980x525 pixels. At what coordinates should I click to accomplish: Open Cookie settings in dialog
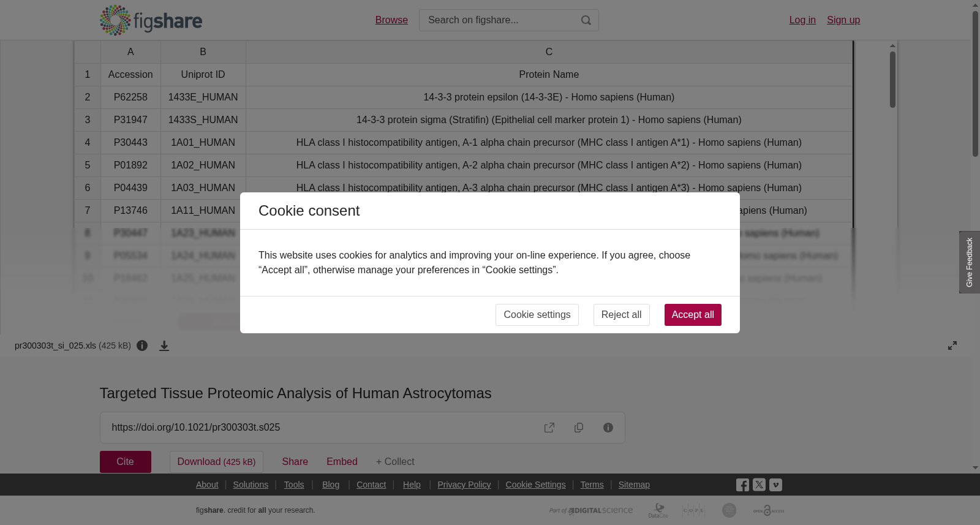pos(537,315)
